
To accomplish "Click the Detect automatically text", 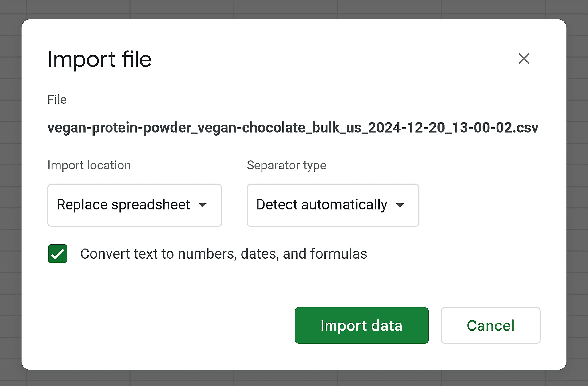I will (322, 205).
